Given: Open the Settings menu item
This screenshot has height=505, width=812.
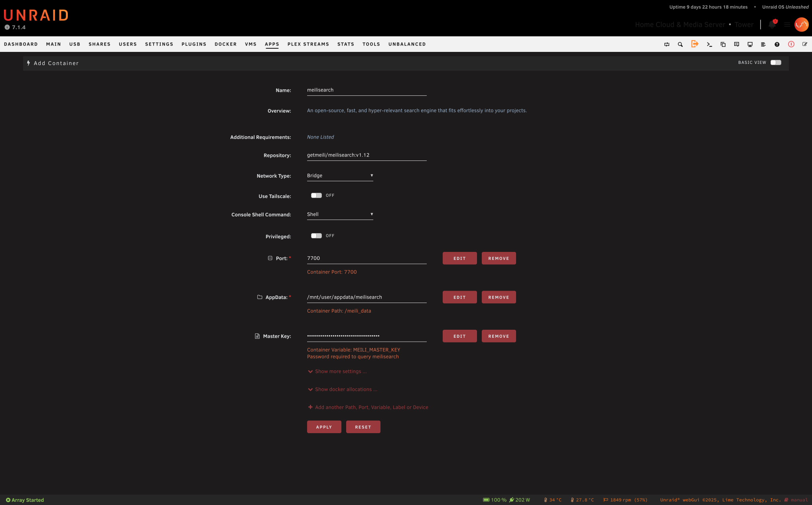Looking at the screenshot, I should 159,44.
